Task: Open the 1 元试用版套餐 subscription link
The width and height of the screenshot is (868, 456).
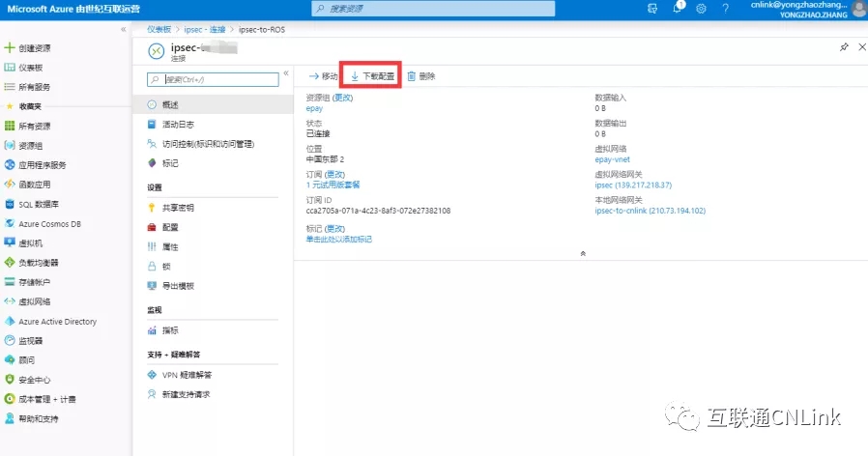Action: [x=333, y=185]
